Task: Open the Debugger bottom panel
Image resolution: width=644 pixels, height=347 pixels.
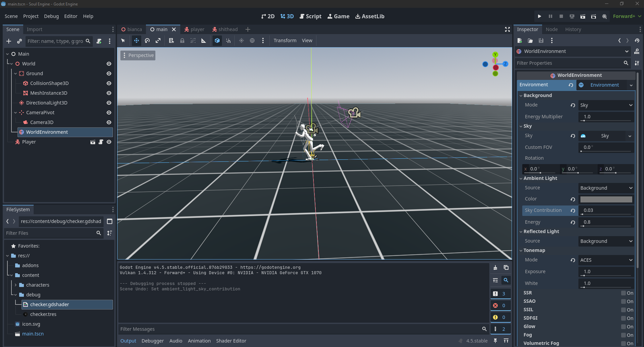Action: [x=153, y=341]
